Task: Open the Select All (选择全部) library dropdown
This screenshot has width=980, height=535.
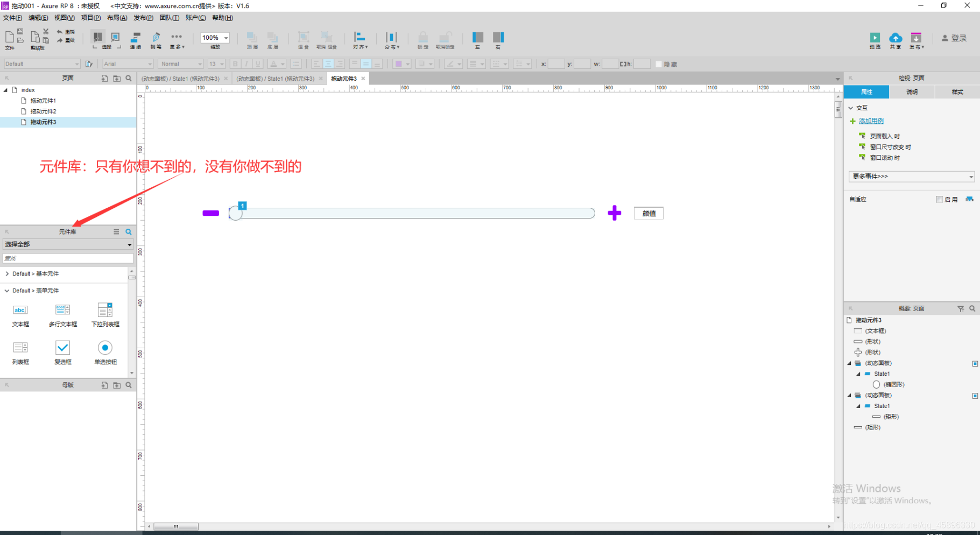Action: (68, 244)
